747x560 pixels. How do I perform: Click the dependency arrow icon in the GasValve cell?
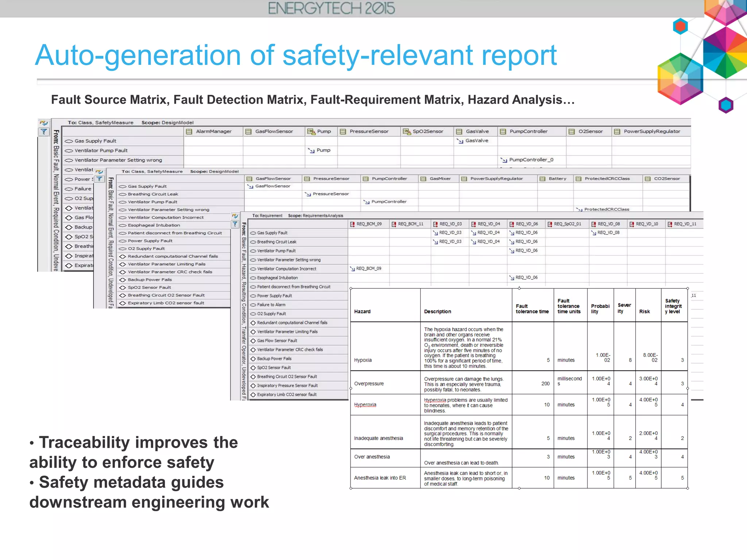pyautogui.click(x=460, y=141)
